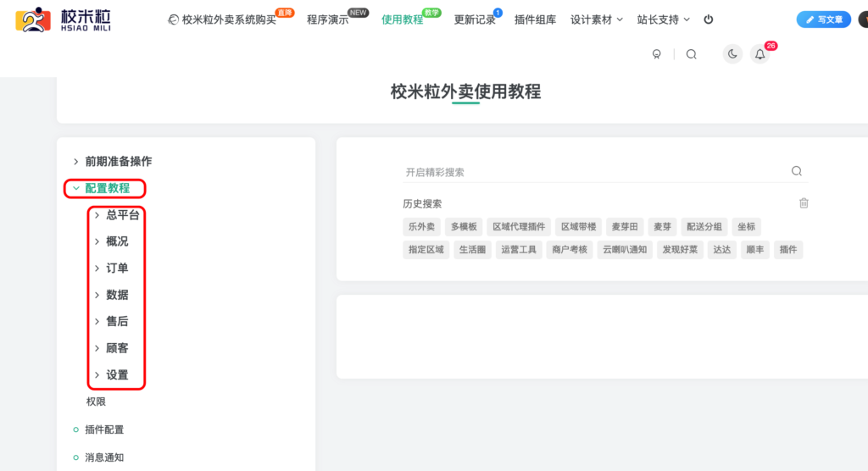The image size is (868, 471).
Task: Click history tag 区域代理插件
Action: (x=519, y=226)
